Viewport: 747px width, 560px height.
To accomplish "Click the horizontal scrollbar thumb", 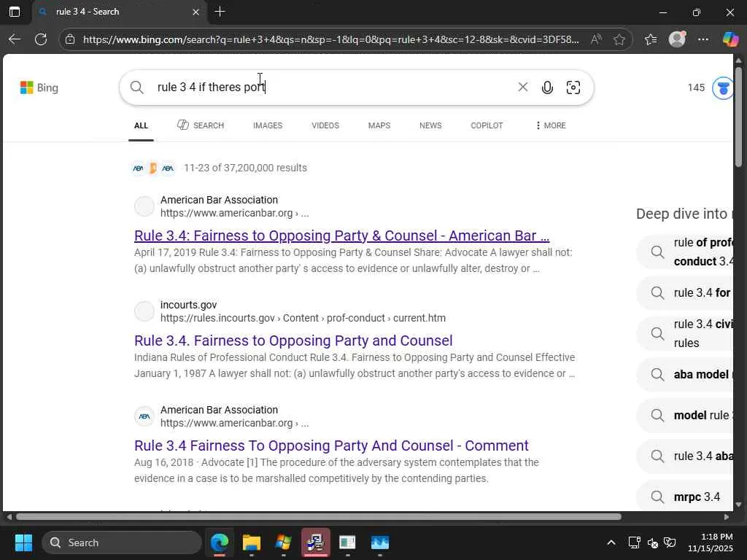I will [x=319, y=517].
